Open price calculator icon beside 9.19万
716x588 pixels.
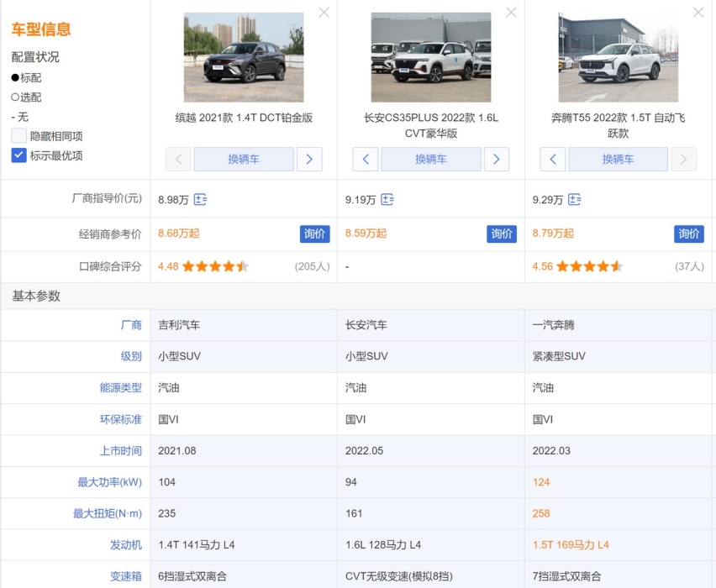pos(387,200)
